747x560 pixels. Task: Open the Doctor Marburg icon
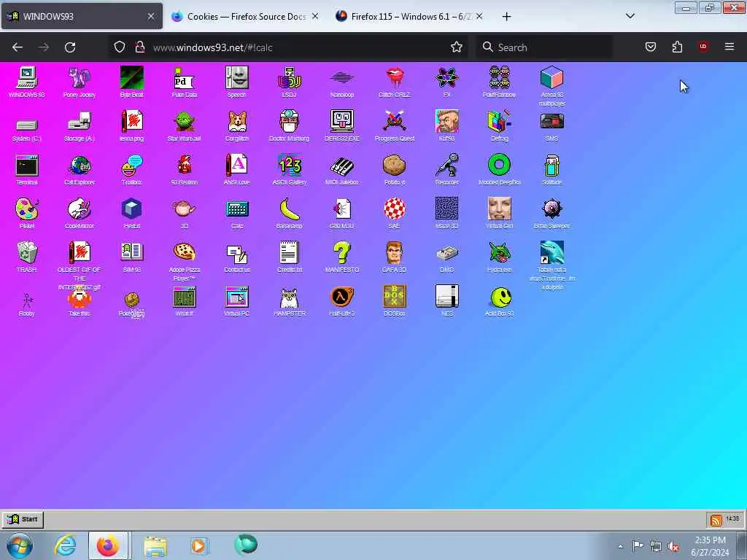coord(289,122)
